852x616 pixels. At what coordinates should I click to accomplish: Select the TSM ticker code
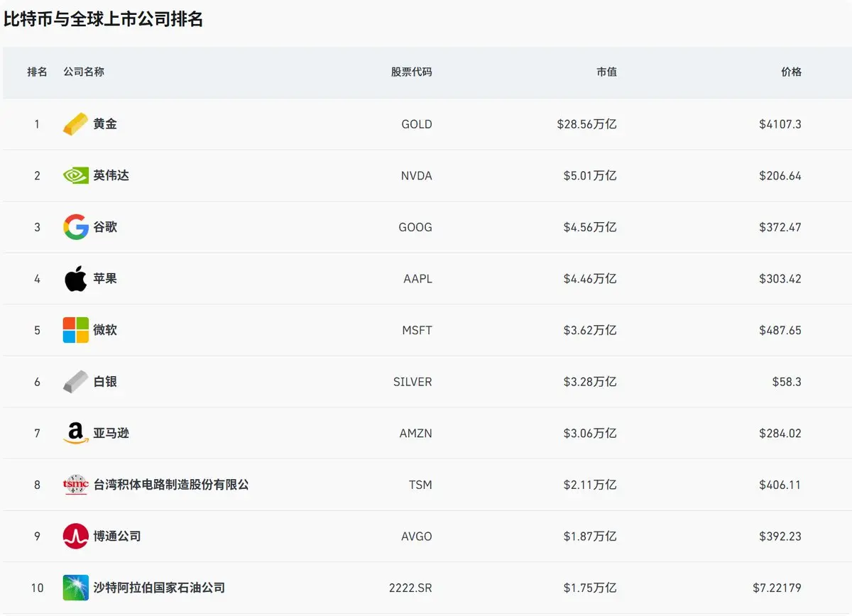coord(420,485)
